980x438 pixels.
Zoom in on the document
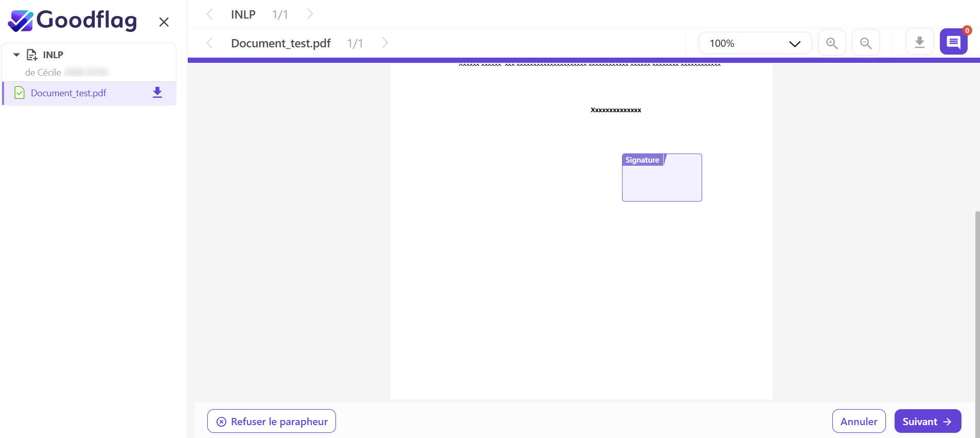pos(831,43)
